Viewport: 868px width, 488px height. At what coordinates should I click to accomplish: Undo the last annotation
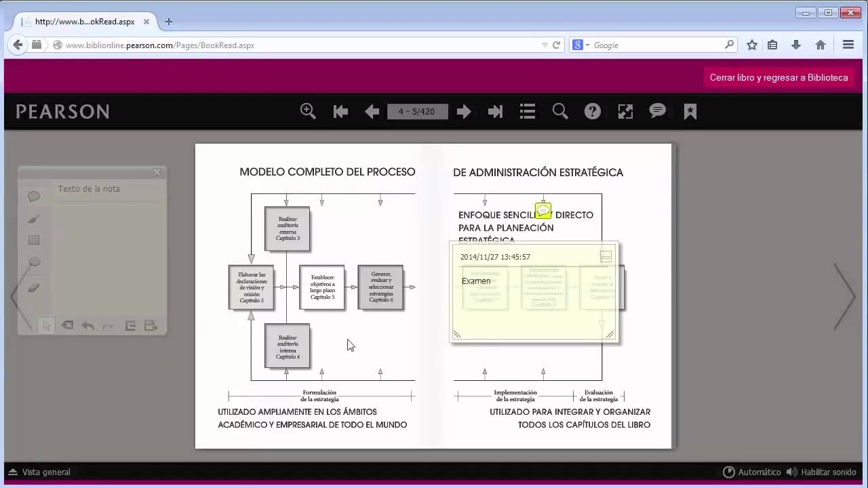(88, 325)
